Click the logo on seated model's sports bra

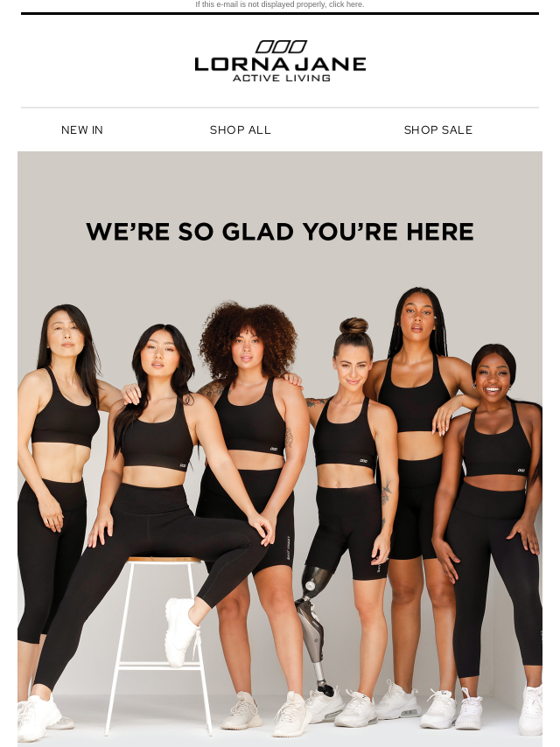coord(183,465)
